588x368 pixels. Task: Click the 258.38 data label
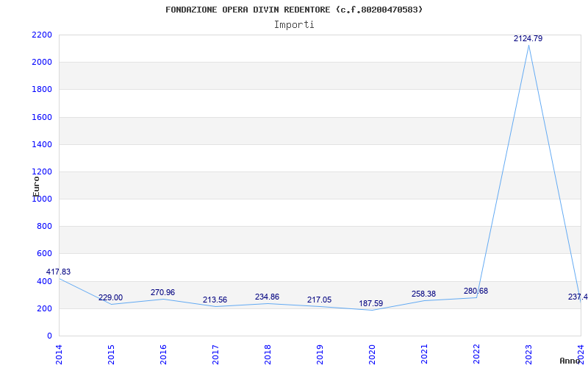pyautogui.click(x=424, y=294)
